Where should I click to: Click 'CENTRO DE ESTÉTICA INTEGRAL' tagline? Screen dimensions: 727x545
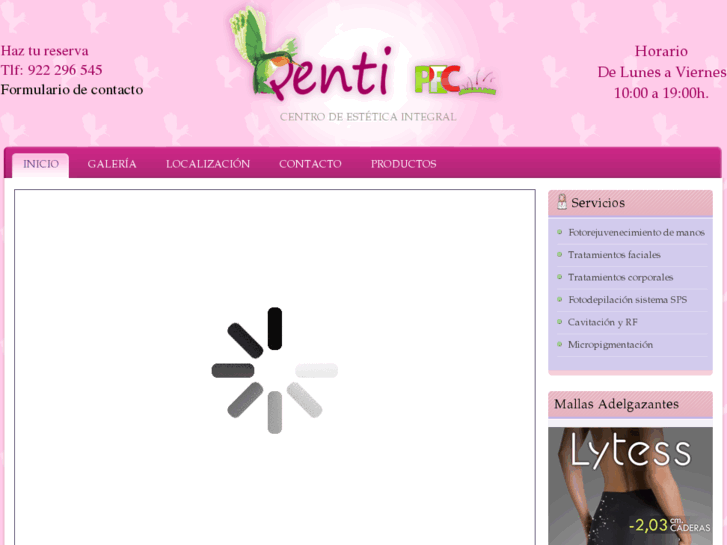pyautogui.click(x=368, y=117)
